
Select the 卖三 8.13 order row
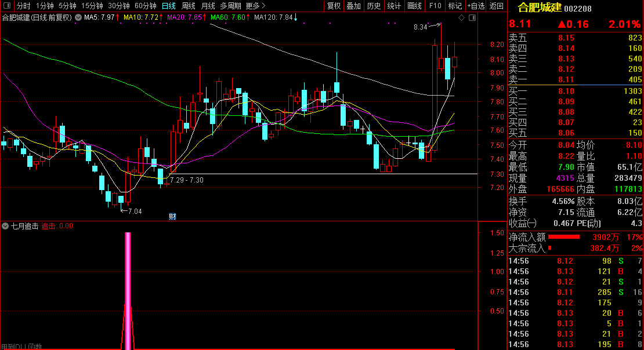click(575, 59)
